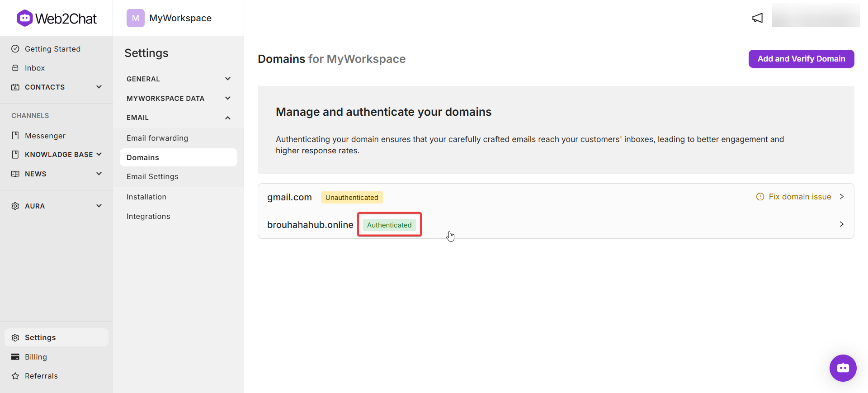Viewport: 868px width, 393px height.
Task: Open Referrals page
Action: pos(41,376)
